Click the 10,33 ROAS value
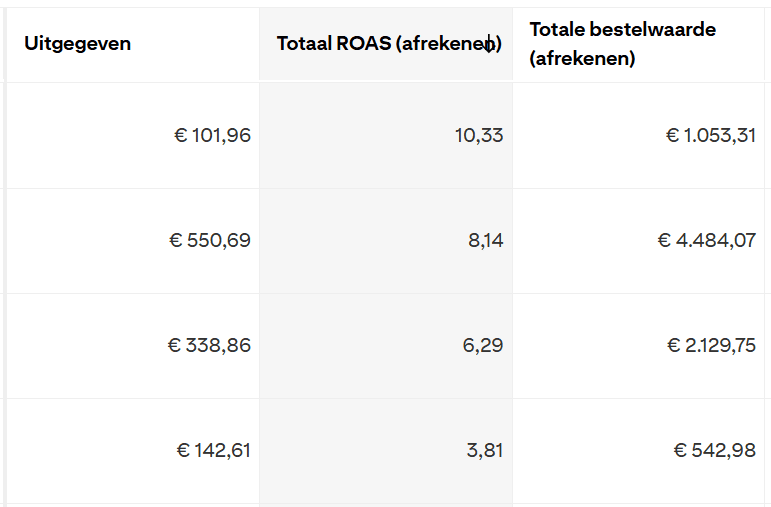Image resolution: width=771 pixels, height=507 pixels. pos(479,135)
